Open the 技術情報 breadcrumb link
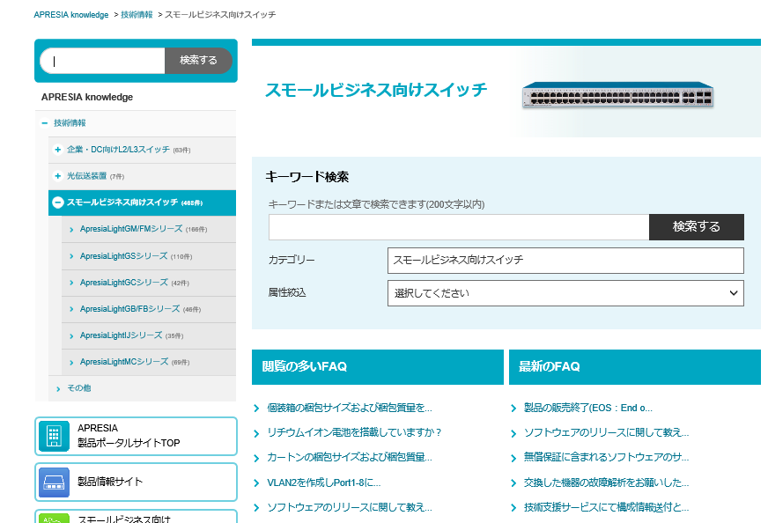Viewport: 768px width, 523px height. pos(137,15)
